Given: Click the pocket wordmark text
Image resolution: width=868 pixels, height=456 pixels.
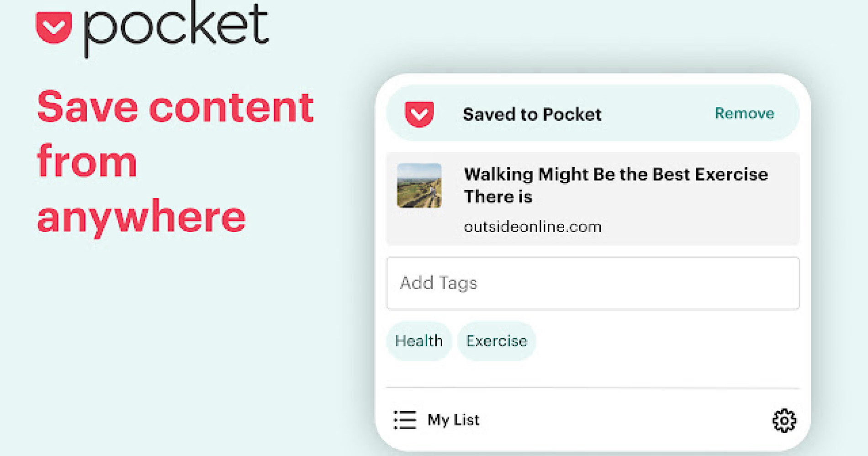Looking at the screenshot, I should coord(176,28).
